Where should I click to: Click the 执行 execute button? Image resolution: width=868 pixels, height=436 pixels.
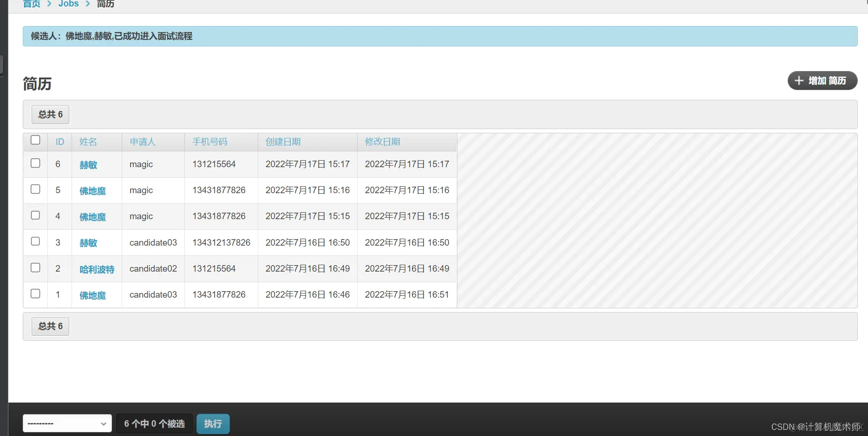pos(213,424)
